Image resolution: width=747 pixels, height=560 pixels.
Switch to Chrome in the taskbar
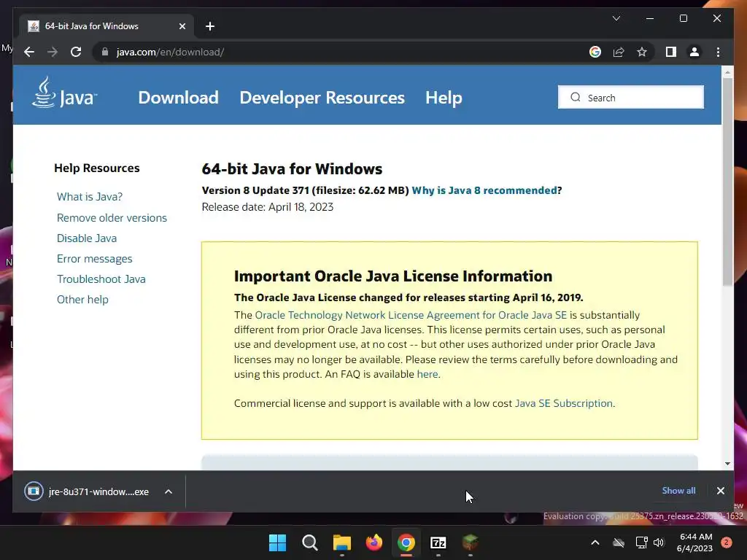click(x=406, y=542)
